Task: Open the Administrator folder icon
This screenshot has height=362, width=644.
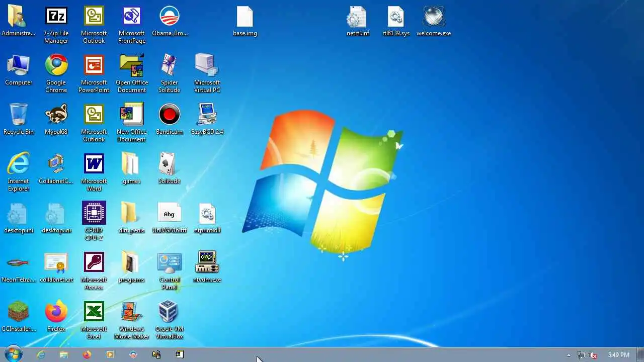Action: point(19,21)
